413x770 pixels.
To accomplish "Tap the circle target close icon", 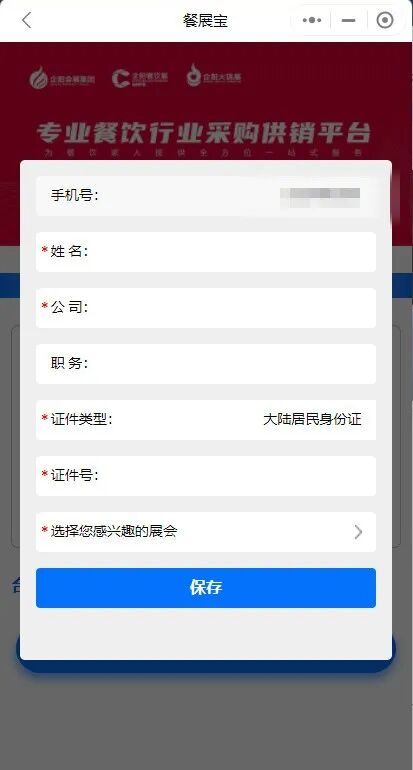I will [x=385, y=21].
